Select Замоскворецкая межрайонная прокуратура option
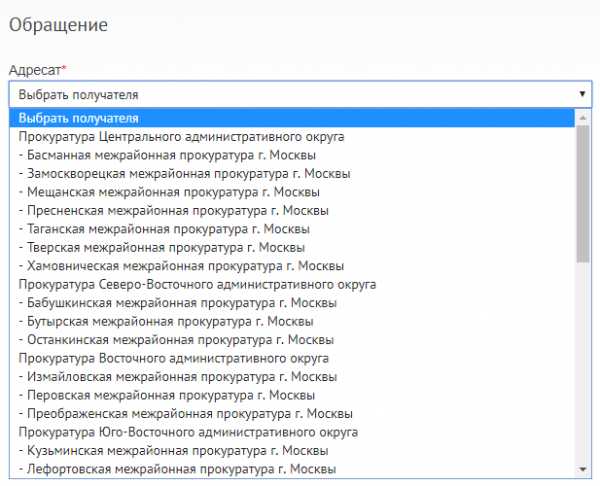Viewport: 600px width, 486px height. click(x=292, y=173)
